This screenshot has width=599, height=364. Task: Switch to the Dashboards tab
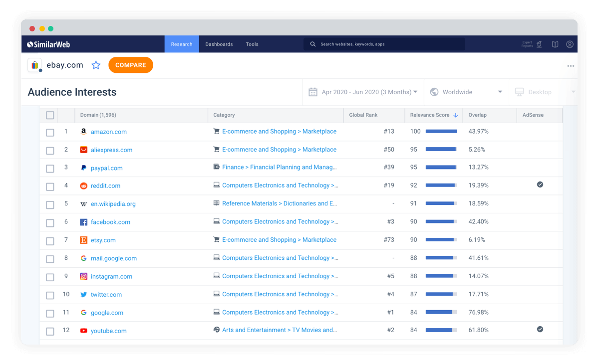(x=219, y=44)
